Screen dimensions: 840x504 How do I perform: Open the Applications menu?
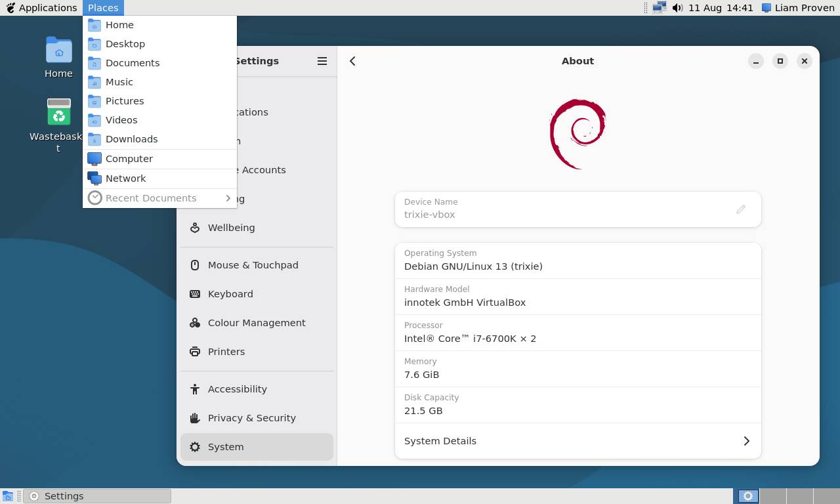click(x=41, y=8)
